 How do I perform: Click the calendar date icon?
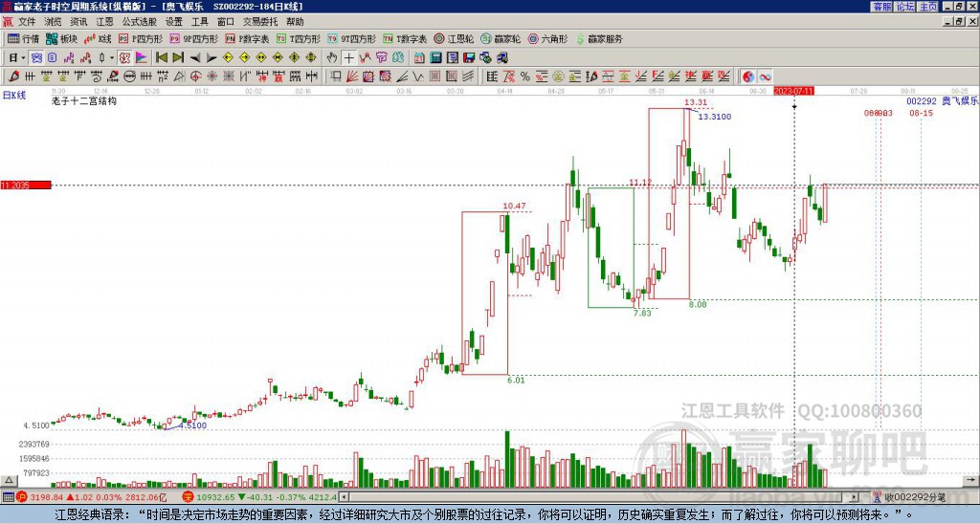[419, 57]
